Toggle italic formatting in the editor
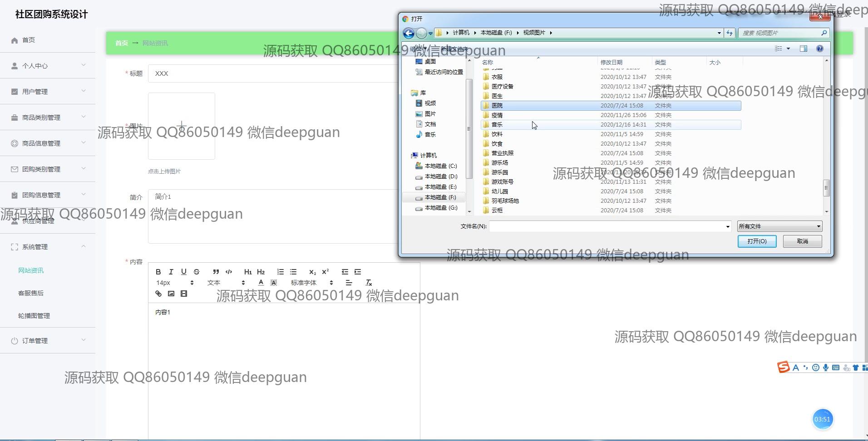Image resolution: width=868 pixels, height=441 pixels. [x=171, y=272]
